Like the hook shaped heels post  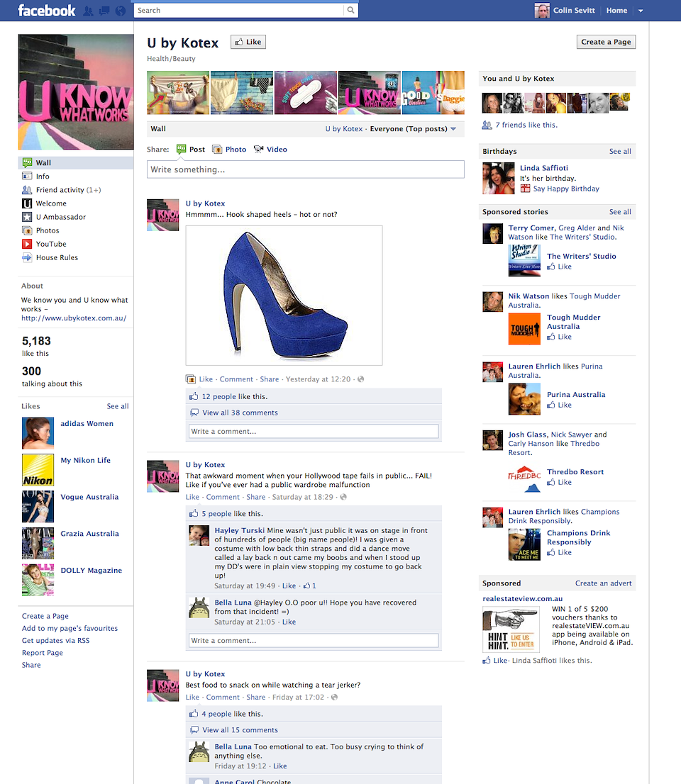(x=206, y=379)
